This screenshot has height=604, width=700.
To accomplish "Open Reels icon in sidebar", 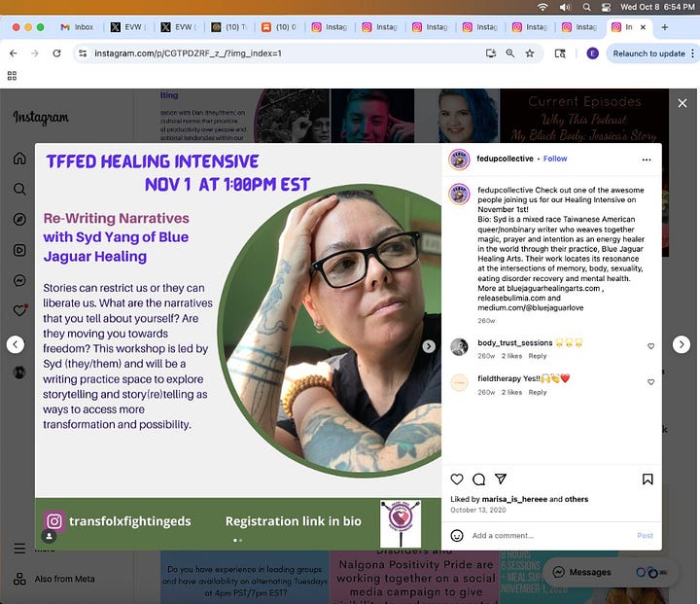I will (x=19, y=250).
